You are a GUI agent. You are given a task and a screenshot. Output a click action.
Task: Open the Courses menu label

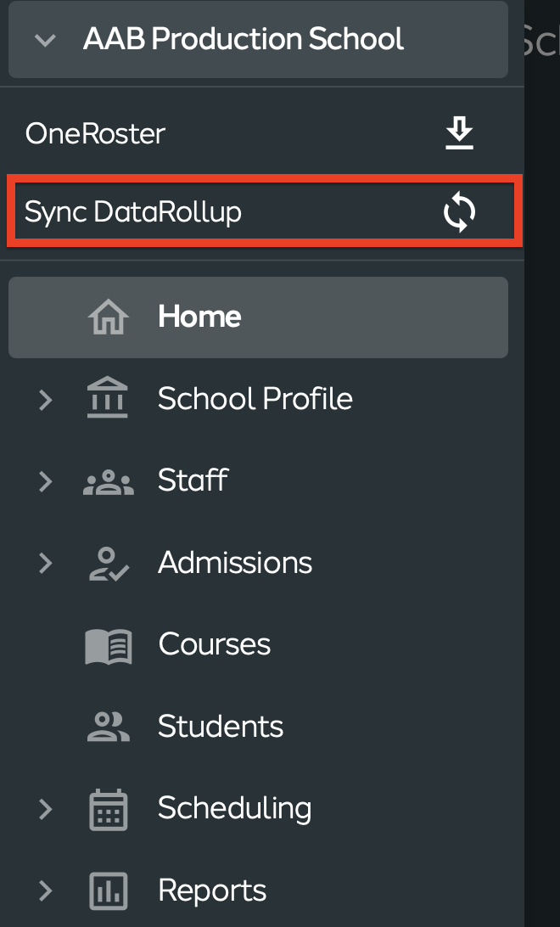tap(215, 644)
